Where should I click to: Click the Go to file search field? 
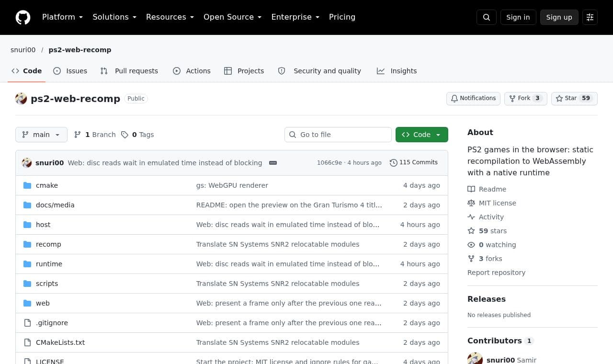click(x=338, y=135)
